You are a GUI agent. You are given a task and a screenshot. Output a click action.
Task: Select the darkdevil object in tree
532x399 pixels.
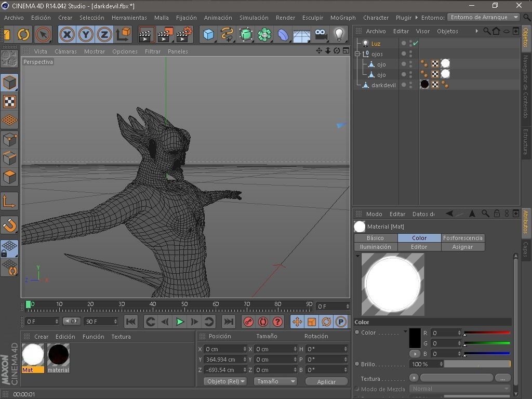tap(383, 85)
